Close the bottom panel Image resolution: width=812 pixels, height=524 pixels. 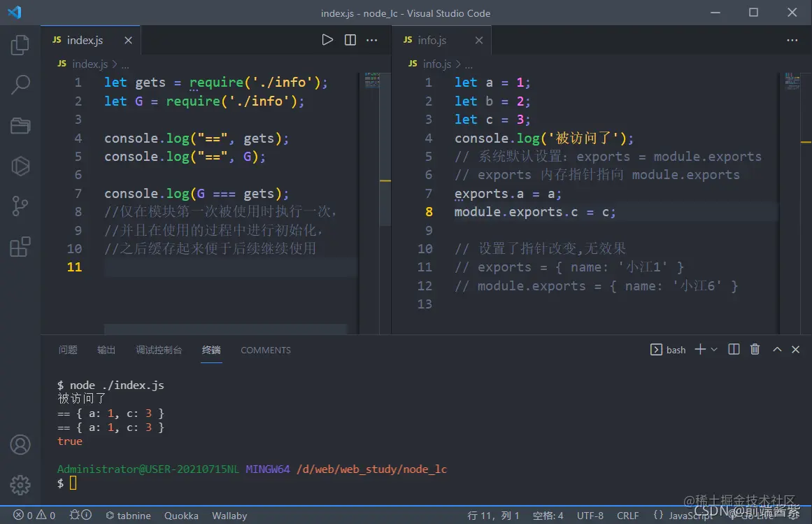(x=796, y=350)
